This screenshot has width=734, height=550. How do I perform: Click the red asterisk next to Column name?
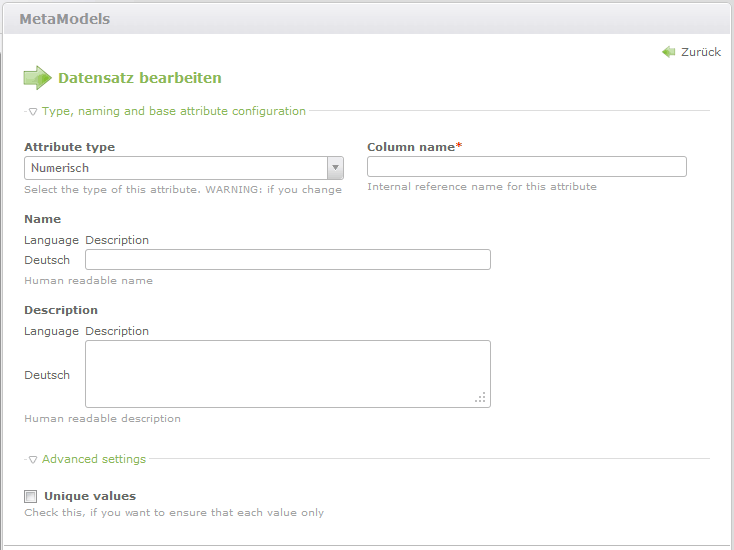click(x=459, y=146)
